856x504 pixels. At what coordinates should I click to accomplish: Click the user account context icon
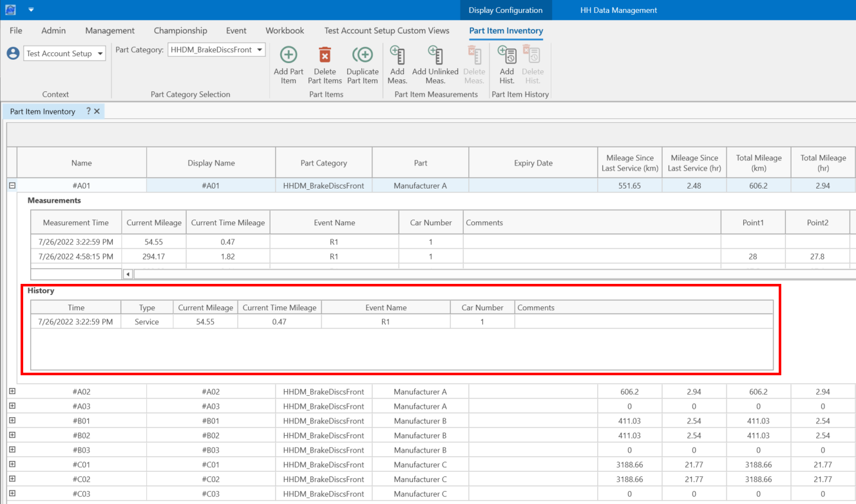[x=13, y=53]
